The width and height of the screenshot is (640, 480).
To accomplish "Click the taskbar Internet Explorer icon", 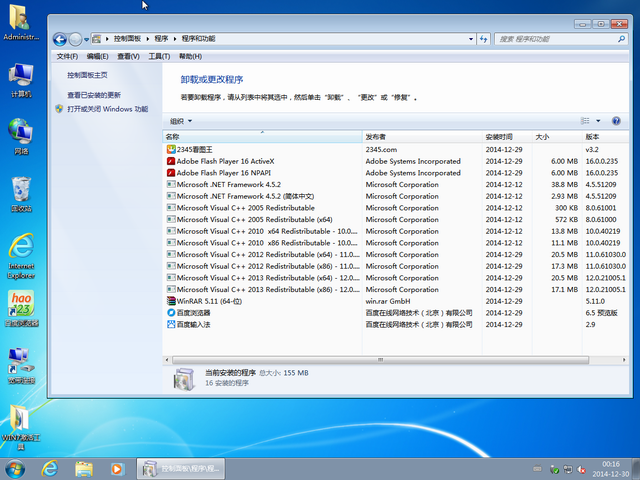I will (x=50, y=469).
